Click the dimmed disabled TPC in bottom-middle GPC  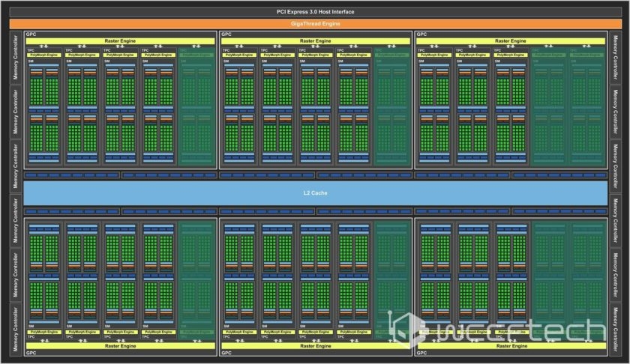pyautogui.click(x=390, y=277)
